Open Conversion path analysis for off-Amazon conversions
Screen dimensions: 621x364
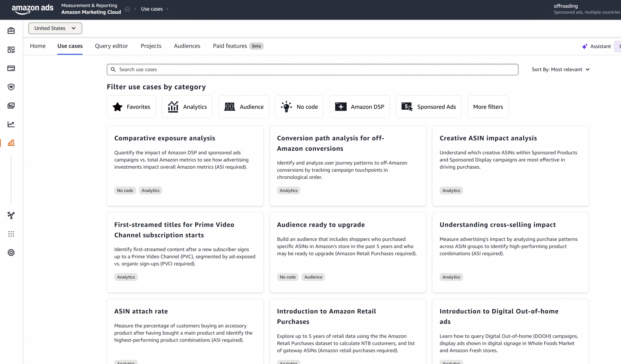(x=348, y=166)
